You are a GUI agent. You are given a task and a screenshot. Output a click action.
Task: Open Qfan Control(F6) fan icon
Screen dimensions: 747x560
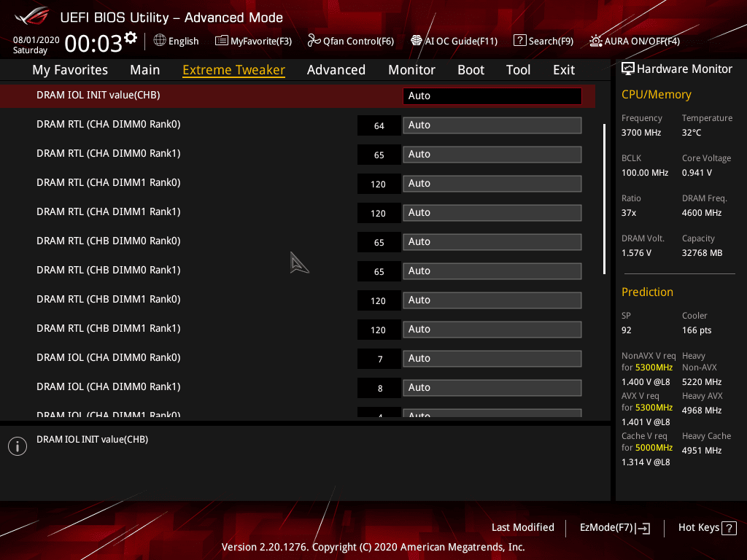point(314,41)
